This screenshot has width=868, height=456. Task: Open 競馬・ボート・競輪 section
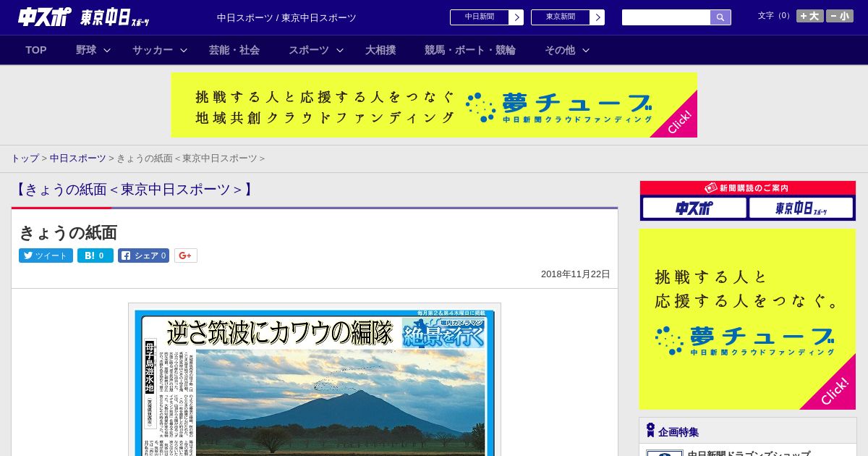tap(470, 50)
